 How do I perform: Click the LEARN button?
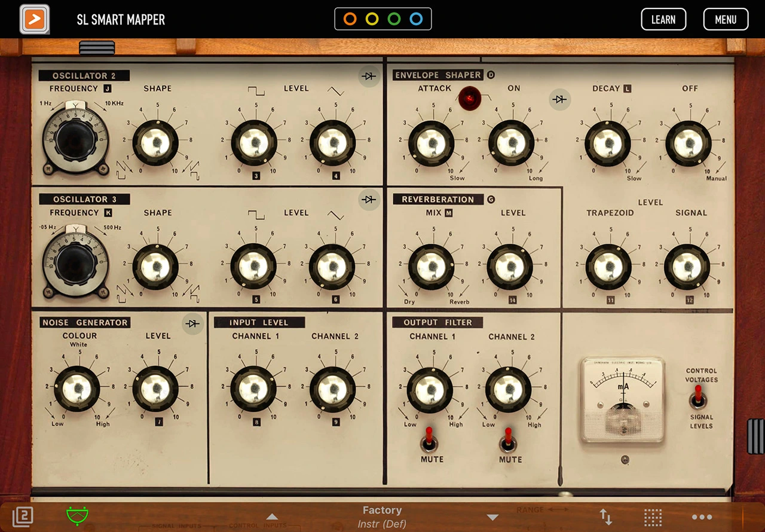[x=663, y=20]
